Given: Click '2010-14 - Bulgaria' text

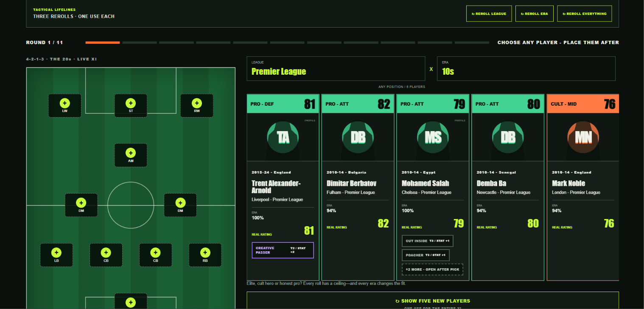Looking at the screenshot, I should coord(346,172).
